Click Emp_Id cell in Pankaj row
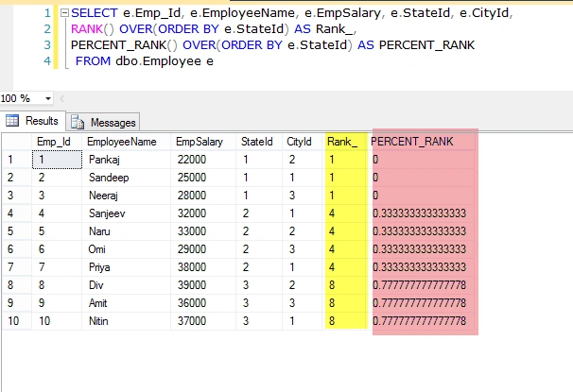The width and height of the screenshot is (573, 392). coord(57,160)
